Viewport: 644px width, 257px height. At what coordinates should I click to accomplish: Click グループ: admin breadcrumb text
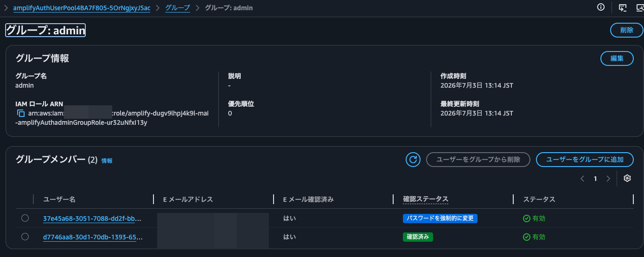tap(229, 8)
